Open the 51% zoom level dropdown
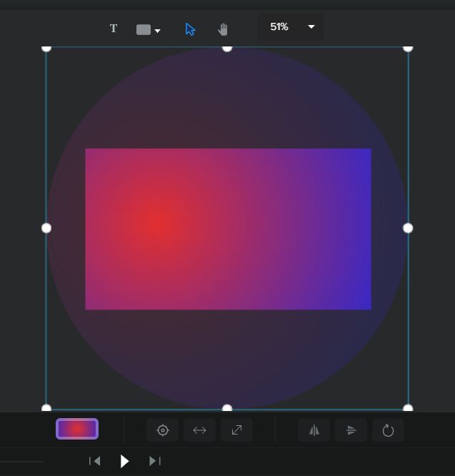This screenshot has width=455, height=476. coord(290,27)
